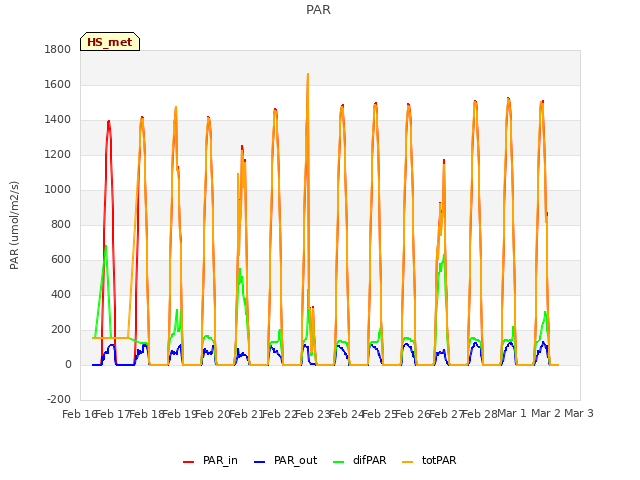Click the Mar 1 x-axis label
640x480 pixels.
[x=512, y=413]
